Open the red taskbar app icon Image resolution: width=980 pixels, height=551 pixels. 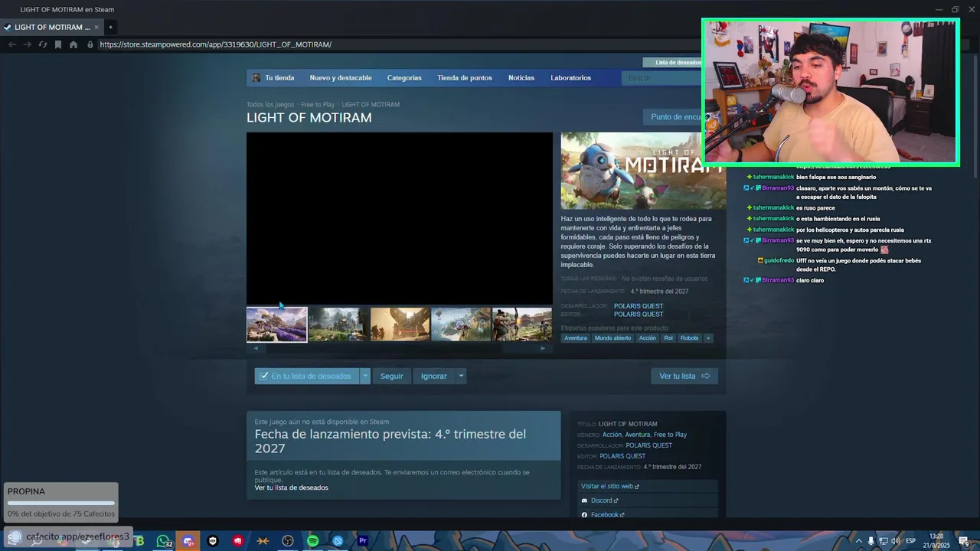(x=238, y=541)
